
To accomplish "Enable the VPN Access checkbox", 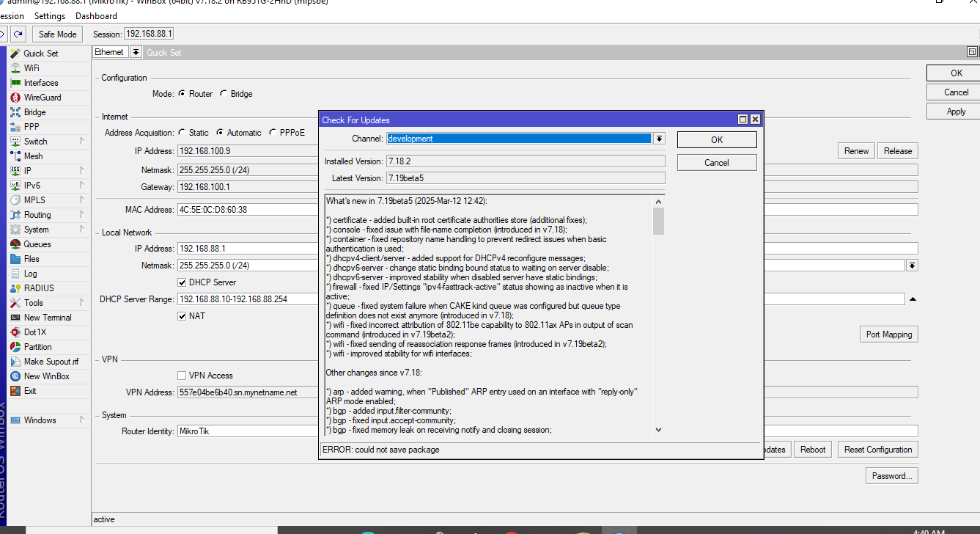I will tap(182, 376).
